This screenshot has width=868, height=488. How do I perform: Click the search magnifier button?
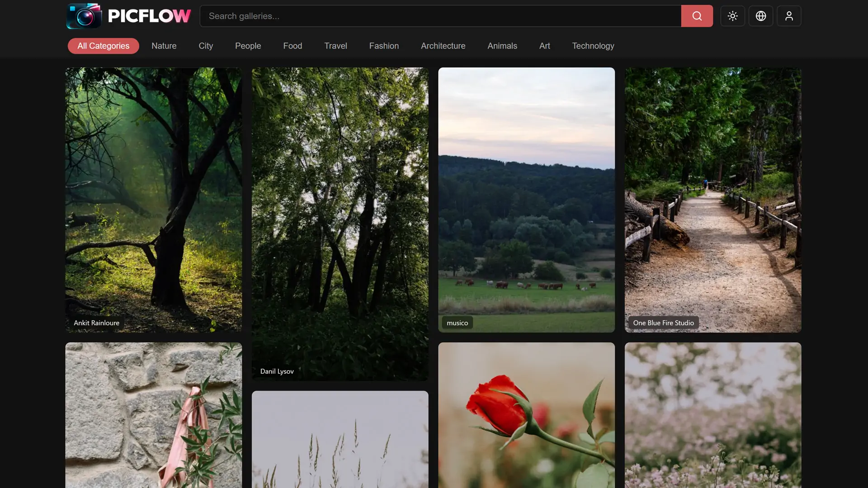coord(697,16)
